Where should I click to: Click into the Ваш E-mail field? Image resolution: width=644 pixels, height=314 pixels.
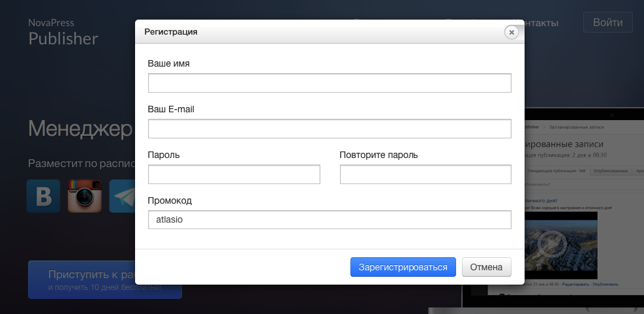point(330,129)
